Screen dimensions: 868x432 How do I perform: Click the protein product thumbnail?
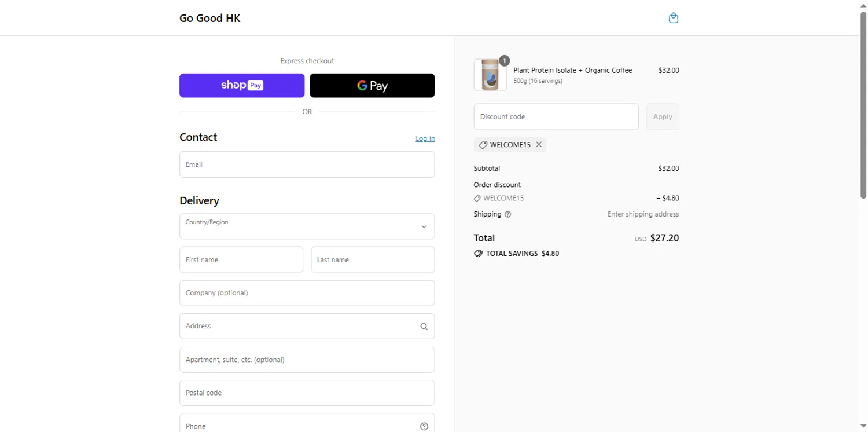pos(490,75)
